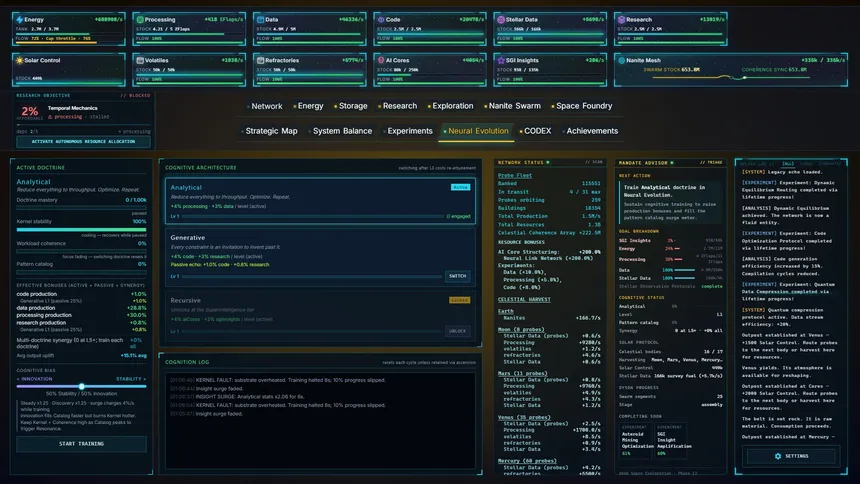Viewport: 860px width, 484px height.
Task: Click the Generative doctrine title
Action: coord(188,238)
